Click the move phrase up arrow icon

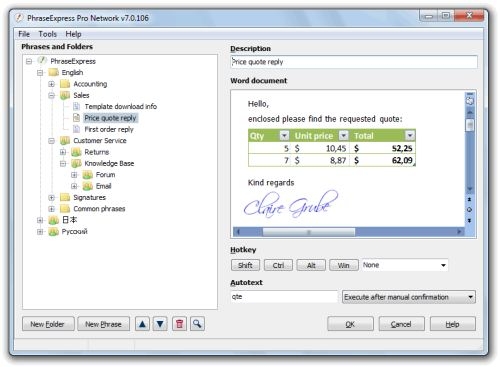tap(142, 324)
